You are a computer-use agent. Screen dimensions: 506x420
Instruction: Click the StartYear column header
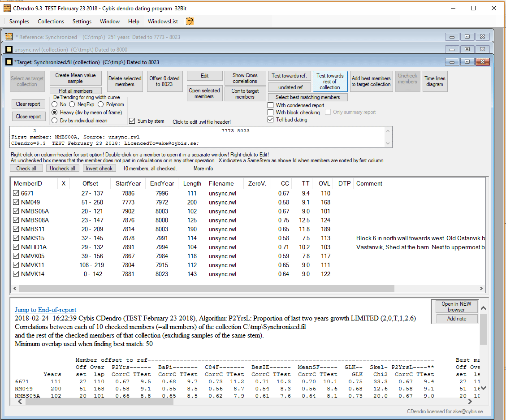128,183
